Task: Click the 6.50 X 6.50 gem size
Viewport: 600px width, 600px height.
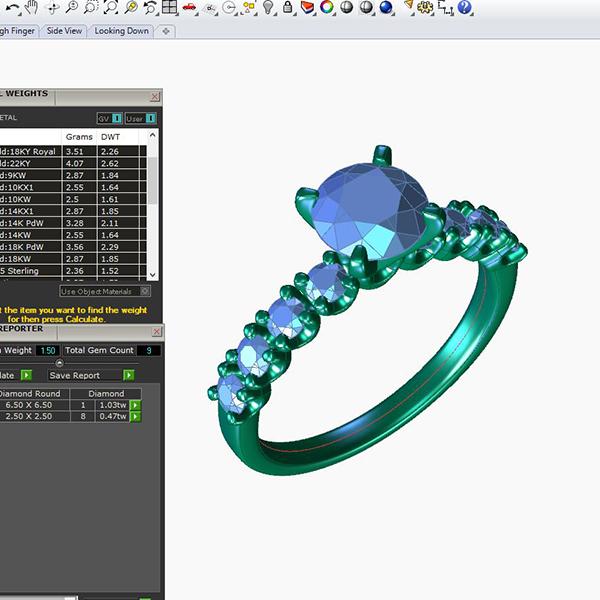Action: 29,405
